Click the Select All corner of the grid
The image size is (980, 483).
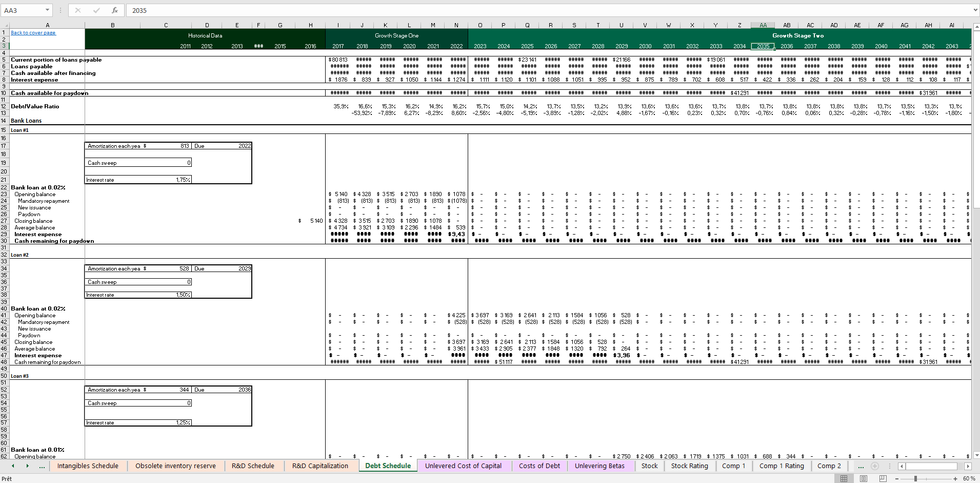pyautogui.click(x=5, y=25)
